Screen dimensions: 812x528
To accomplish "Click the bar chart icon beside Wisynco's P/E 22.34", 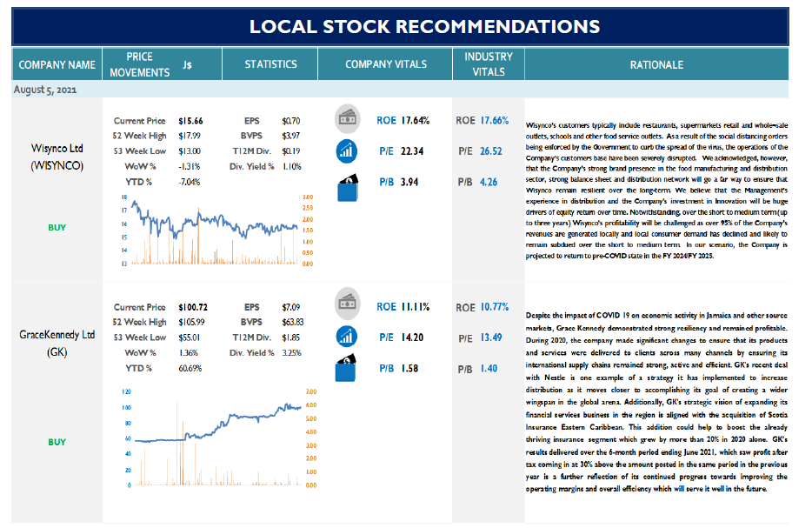I will click(346, 151).
